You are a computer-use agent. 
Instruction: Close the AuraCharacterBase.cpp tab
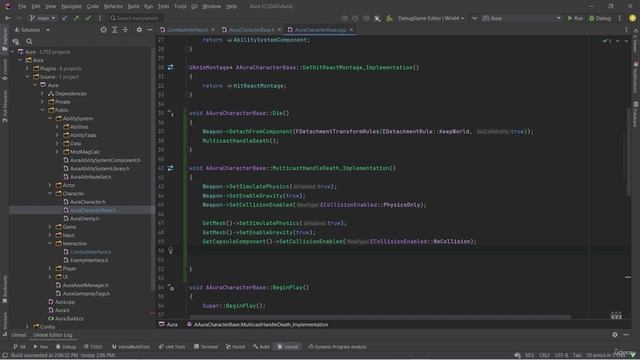pos(351,30)
